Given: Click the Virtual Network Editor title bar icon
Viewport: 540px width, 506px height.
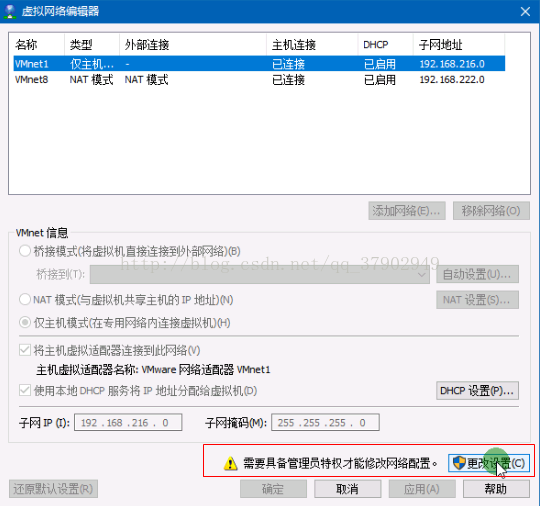Looking at the screenshot, I should pyautogui.click(x=10, y=11).
